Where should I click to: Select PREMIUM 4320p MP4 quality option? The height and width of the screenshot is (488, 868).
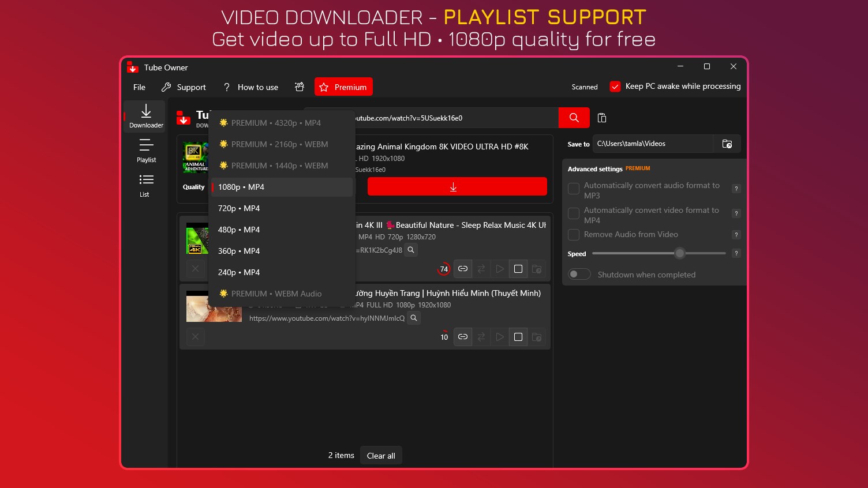tap(282, 123)
